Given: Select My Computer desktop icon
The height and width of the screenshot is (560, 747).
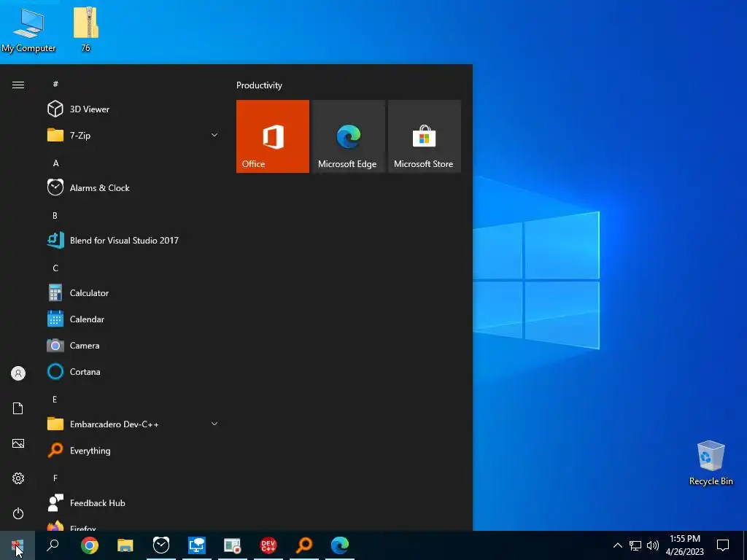Looking at the screenshot, I should click(28, 30).
